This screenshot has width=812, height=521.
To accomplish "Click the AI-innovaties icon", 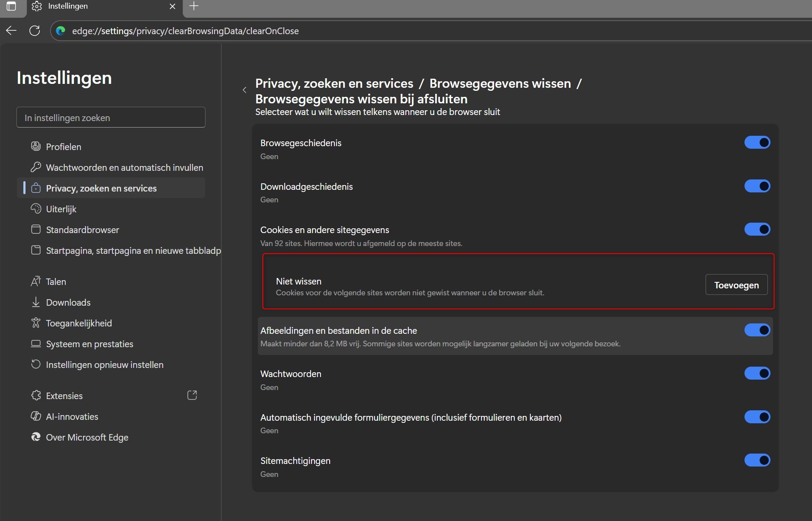I will 36,416.
